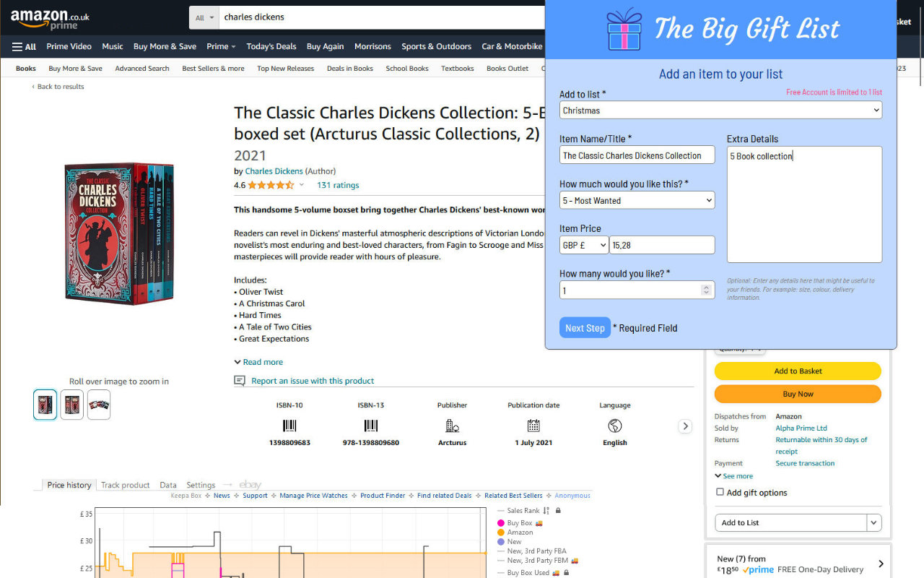Click the Alpha Prime Ltd seller link
The height and width of the screenshot is (578, 924).
(801, 428)
